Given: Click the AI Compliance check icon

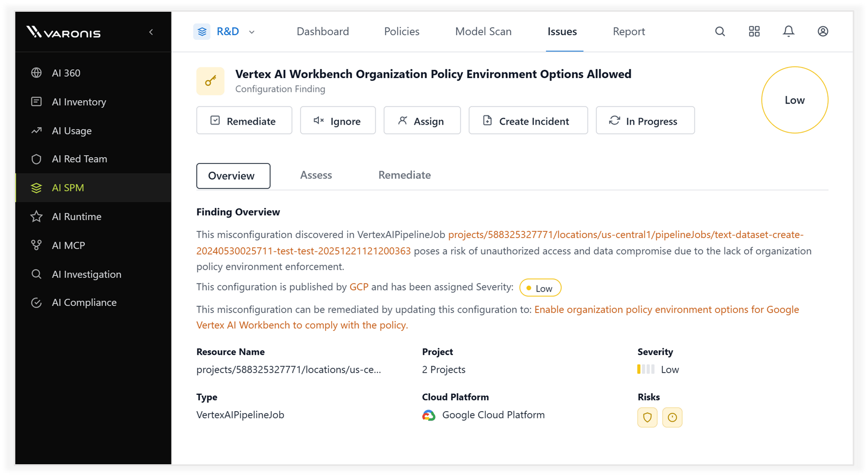Looking at the screenshot, I should pyautogui.click(x=36, y=302).
